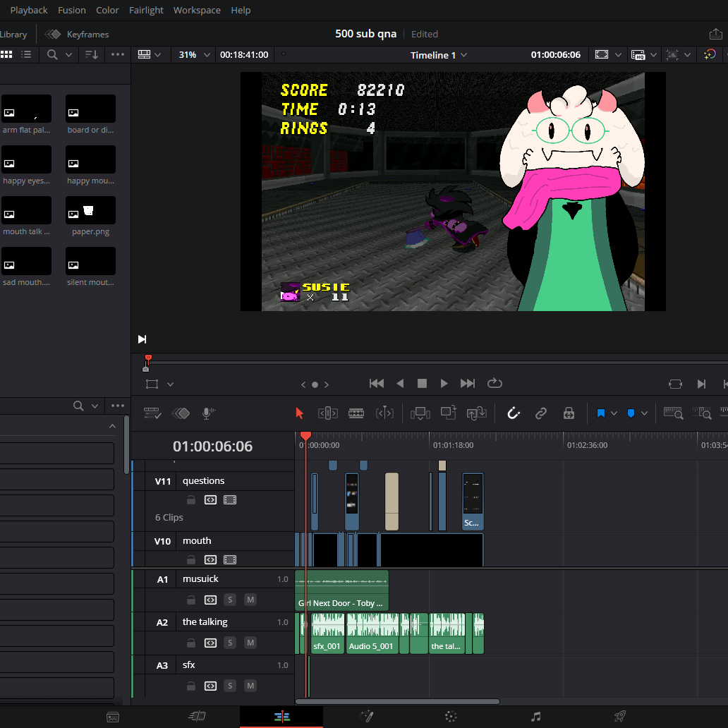Open the marker color dropdown
This screenshot has height=728, width=728.
pyautogui.click(x=645, y=413)
